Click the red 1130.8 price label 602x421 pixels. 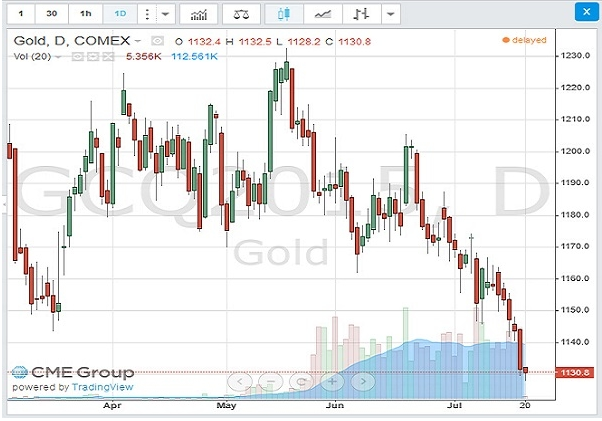[574, 372]
